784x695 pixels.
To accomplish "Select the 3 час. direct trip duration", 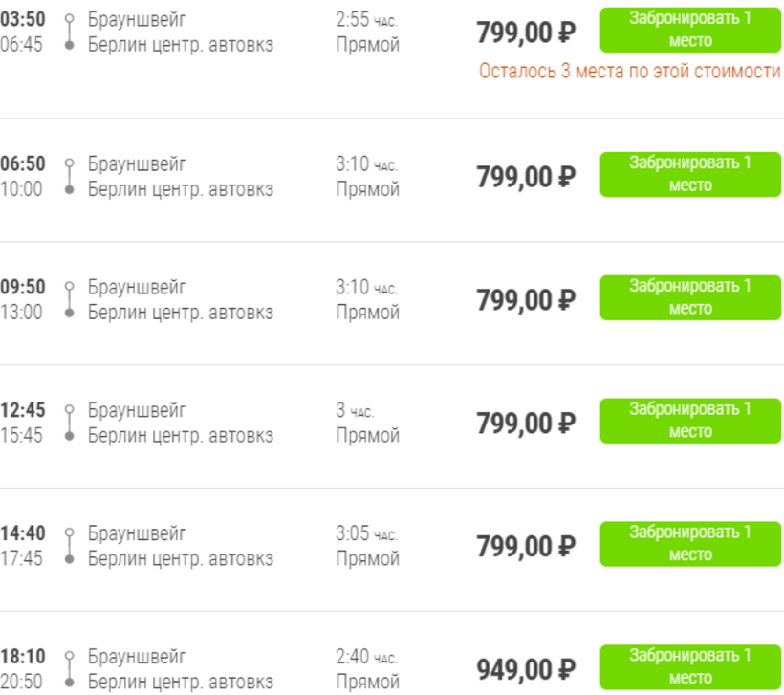I will point(367,423).
